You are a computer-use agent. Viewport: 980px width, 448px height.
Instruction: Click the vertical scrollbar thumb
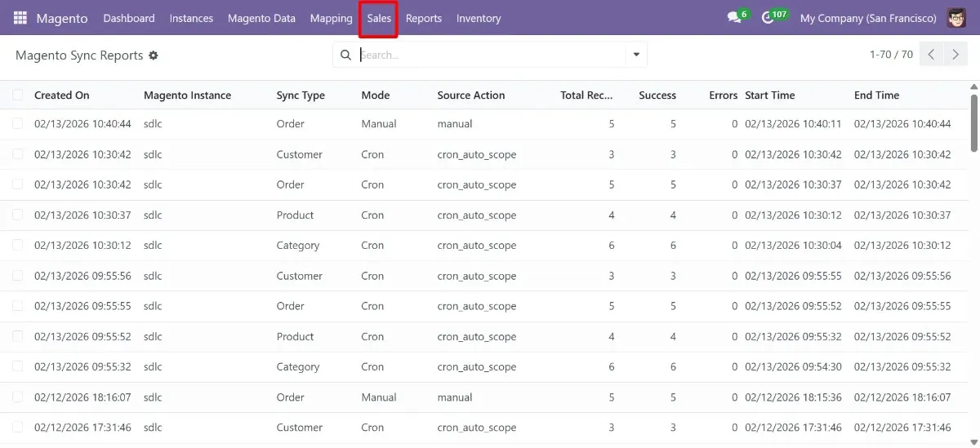[x=974, y=122]
